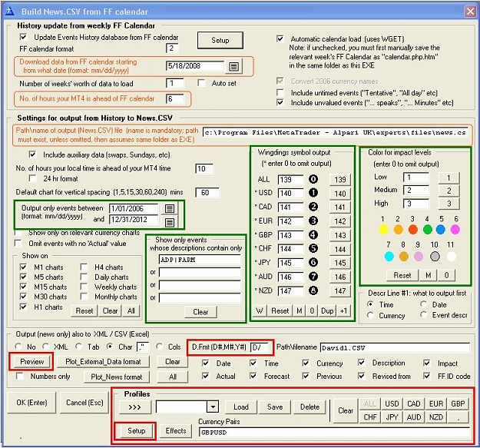
Task: Open date picker for 12/31/2012 end date
Action: pos(170,222)
